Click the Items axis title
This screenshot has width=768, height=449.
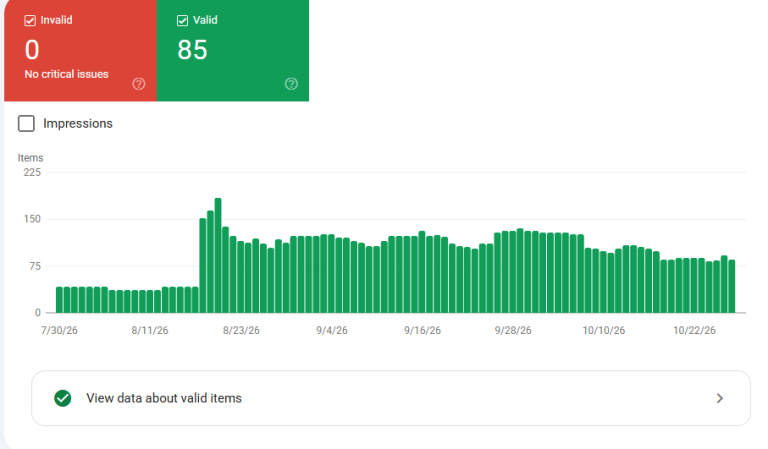point(30,158)
